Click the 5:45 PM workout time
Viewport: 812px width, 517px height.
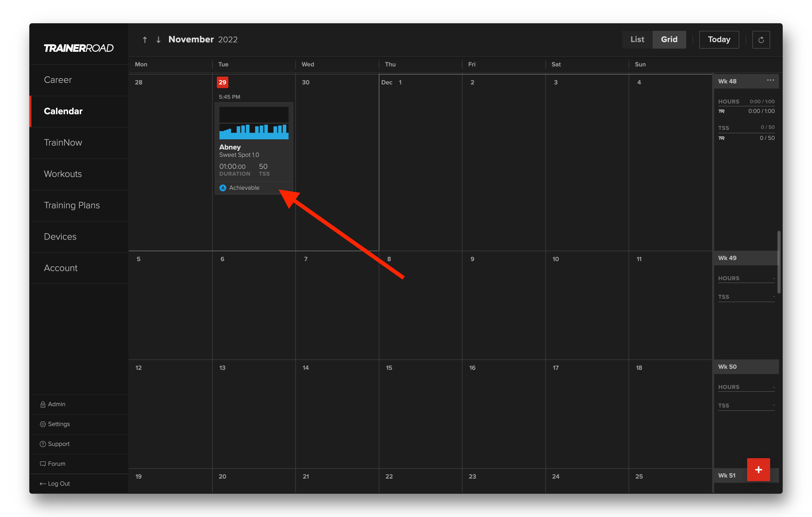pyautogui.click(x=229, y=97)
